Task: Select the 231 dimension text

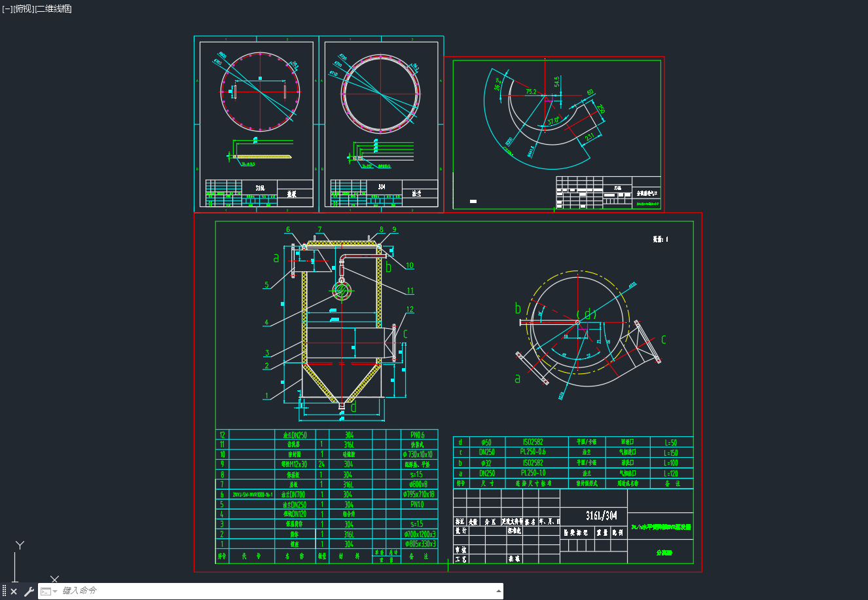Action: click(589, 137)
